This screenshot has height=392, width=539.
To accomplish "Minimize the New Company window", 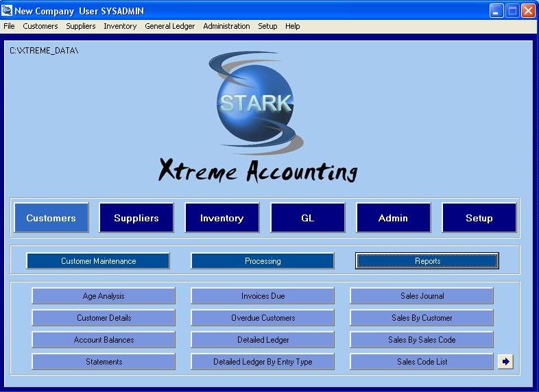I will click(496, 11).
